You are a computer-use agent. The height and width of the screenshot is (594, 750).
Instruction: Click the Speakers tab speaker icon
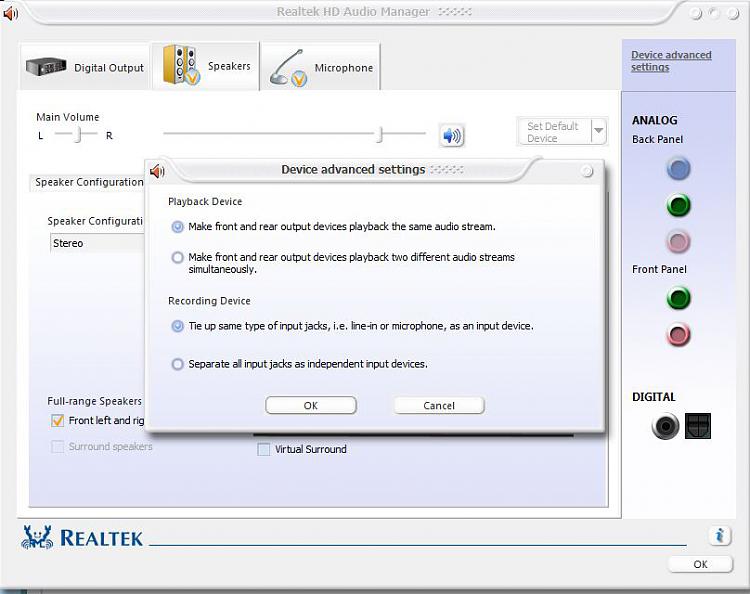(x=181, y=65)
